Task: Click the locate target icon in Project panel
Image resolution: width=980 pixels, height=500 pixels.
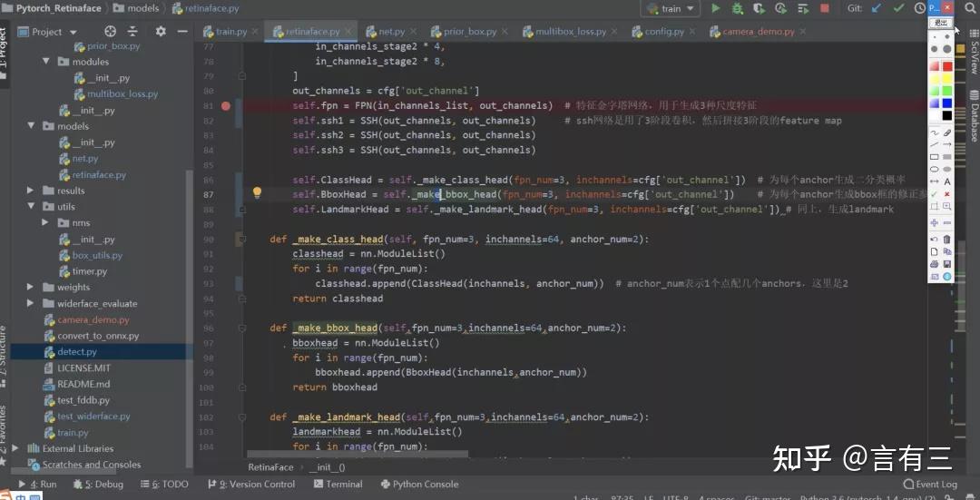Action: click(x=111, y=32)
